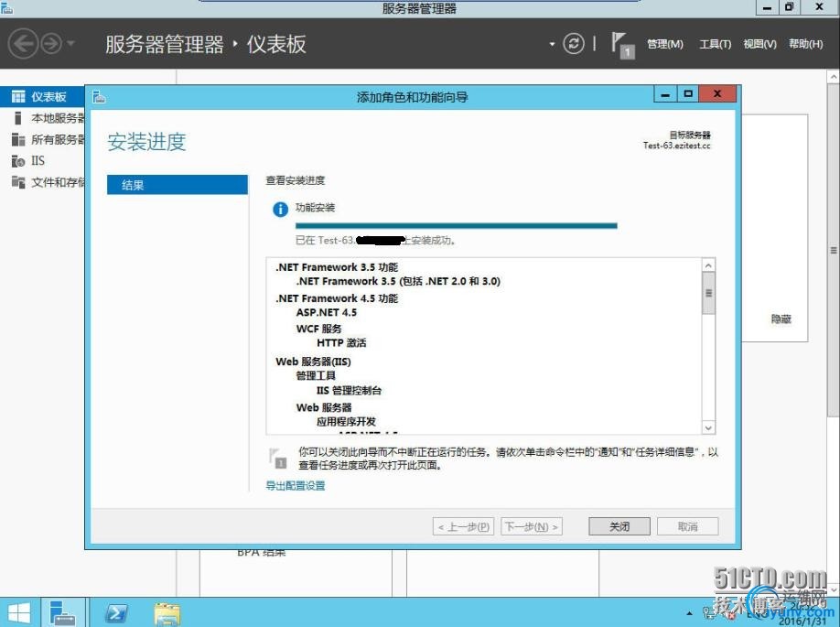Click the 关闭 button to finish wizard

click(x=619, y=526)
